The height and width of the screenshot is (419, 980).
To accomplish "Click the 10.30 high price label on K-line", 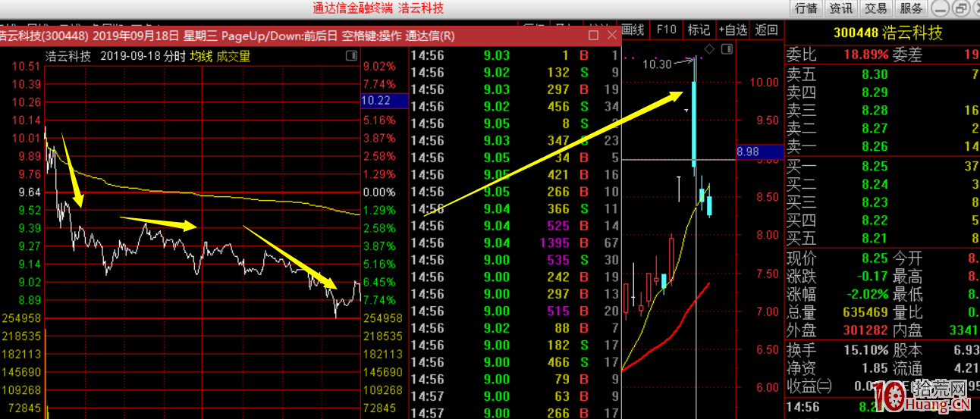I will pos(657,64).
